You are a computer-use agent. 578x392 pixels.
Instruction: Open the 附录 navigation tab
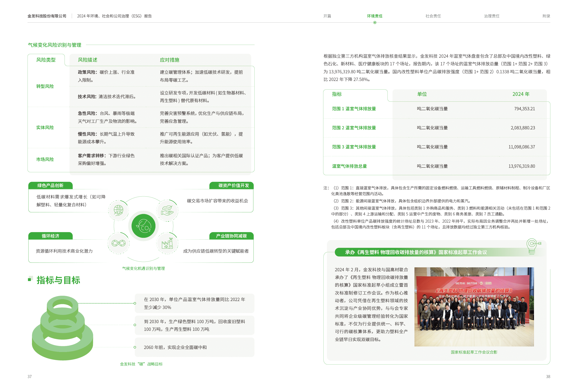[x=546, y=16]
